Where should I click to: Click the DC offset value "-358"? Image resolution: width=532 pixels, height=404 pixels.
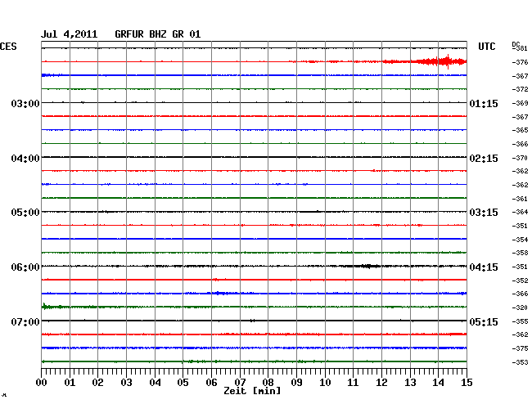point(521,253)
